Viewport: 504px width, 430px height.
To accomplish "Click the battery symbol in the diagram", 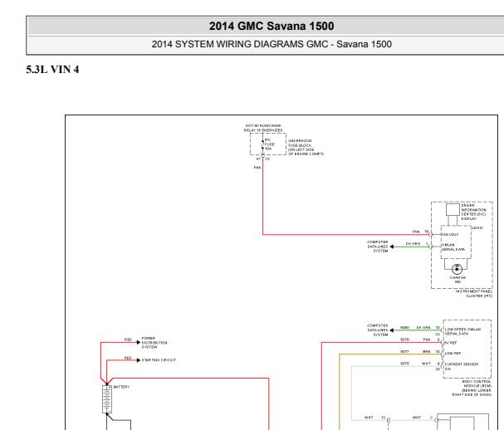I will point(107,399).
